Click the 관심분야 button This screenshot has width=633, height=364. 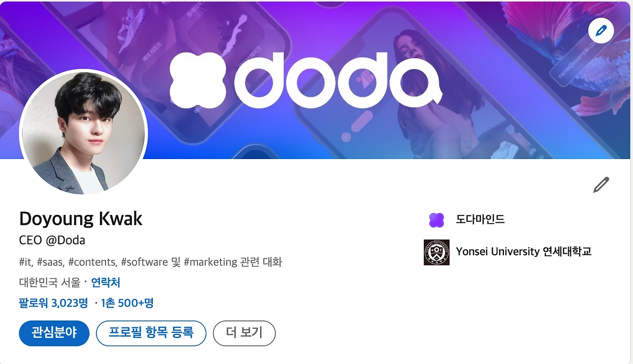[x=54, y=333]
